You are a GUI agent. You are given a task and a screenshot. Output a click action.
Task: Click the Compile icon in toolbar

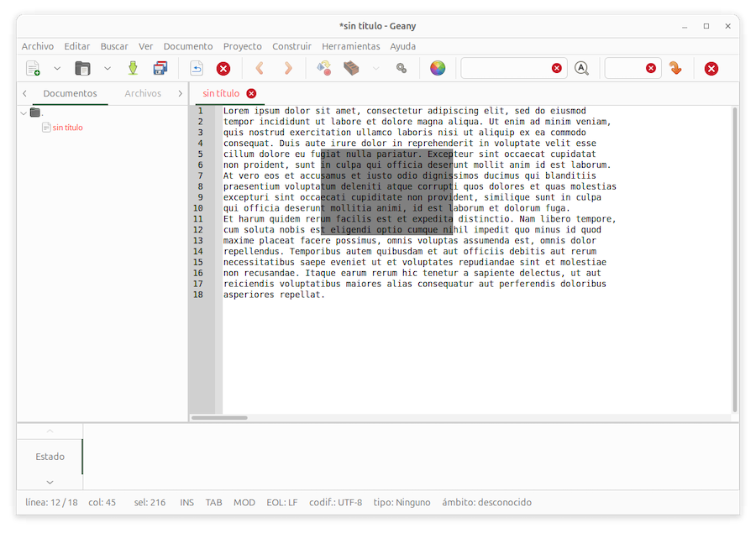click(x=323, y=69)
